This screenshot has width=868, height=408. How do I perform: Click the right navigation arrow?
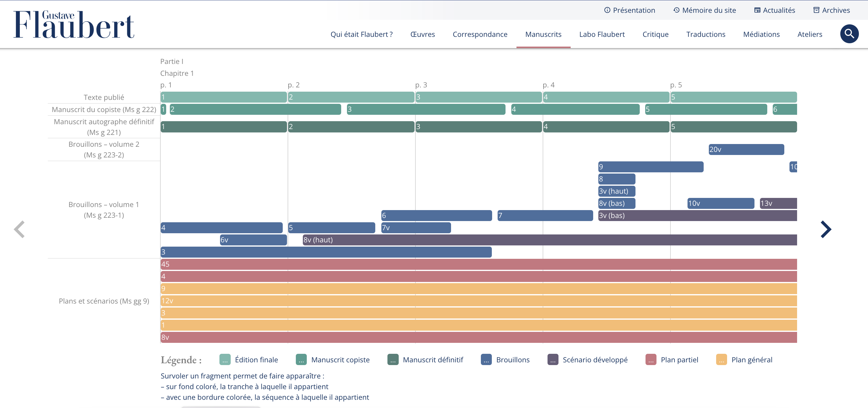[x=825, y=229]
